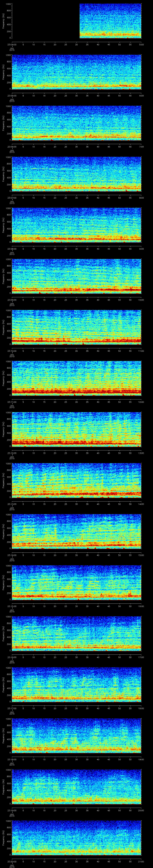Select the 11:00 end time label
This screenshot has width=153, height=868.
pyautogui.click(x=141, y=351)
